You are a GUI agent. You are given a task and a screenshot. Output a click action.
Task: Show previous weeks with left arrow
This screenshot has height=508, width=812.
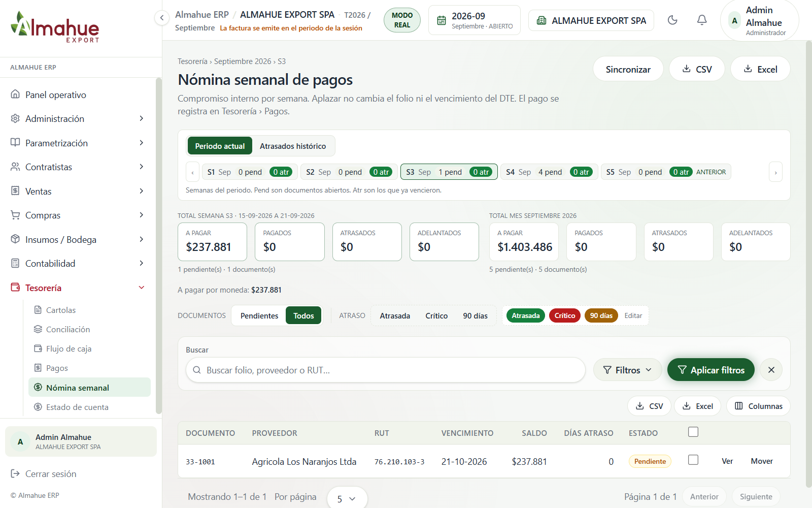[192, 172]
